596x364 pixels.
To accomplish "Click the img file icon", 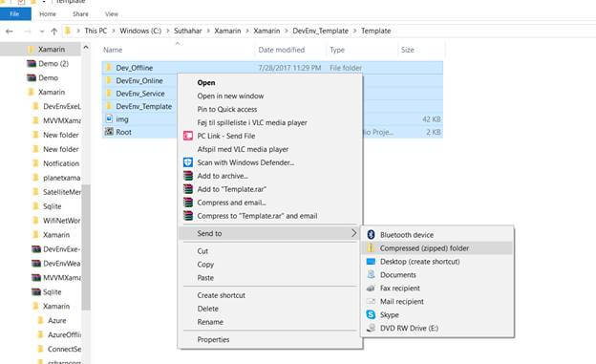I will point(109,119).
